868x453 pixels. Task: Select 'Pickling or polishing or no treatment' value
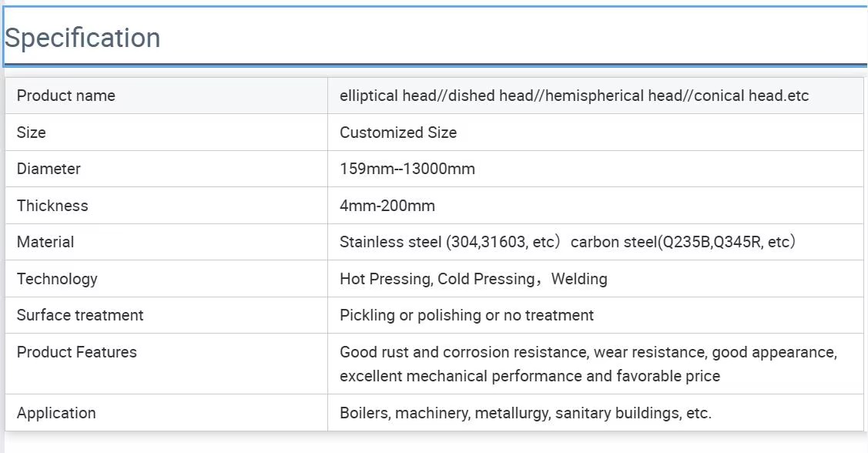pos(467,315)
